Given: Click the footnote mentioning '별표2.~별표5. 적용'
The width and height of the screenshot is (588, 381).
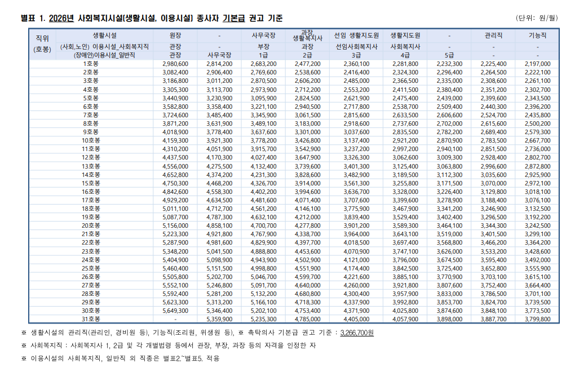Looking at the screenshot, I should pyautogui.click(x=121, y=358).
